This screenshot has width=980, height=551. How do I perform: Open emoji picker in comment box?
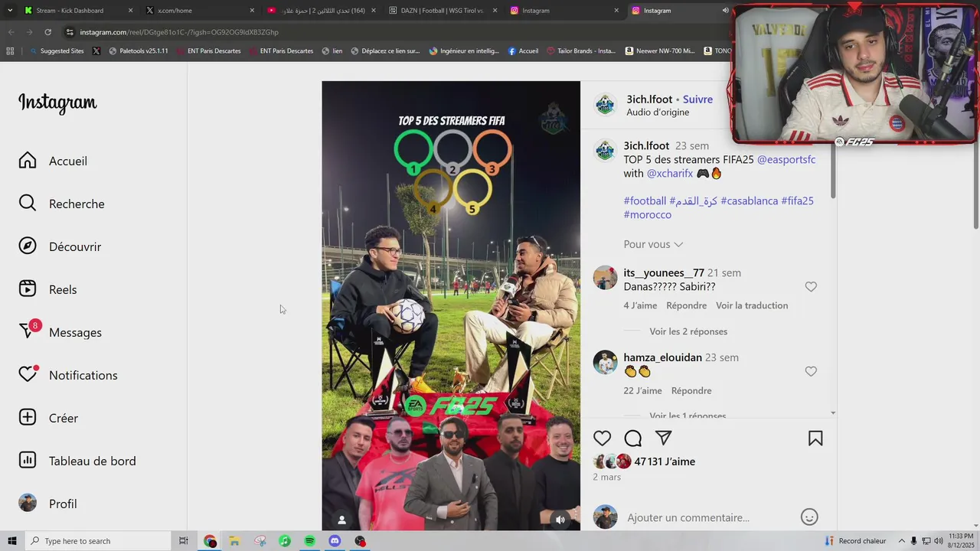(809, 517)
